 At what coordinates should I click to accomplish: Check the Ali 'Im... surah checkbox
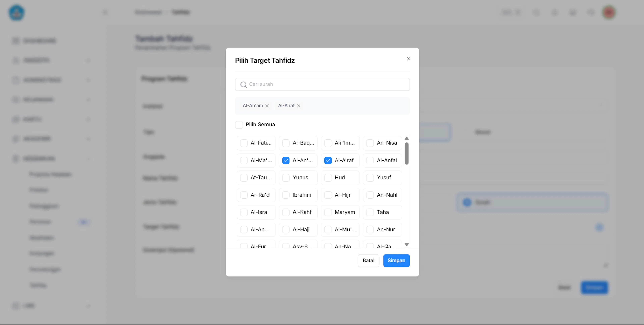point(328,143)
